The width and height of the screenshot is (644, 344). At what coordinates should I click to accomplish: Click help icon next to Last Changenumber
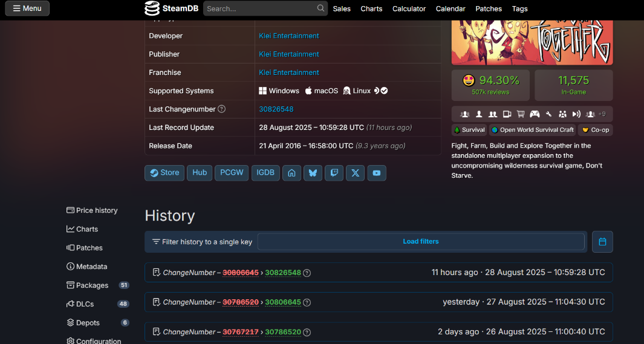(221, 109)
